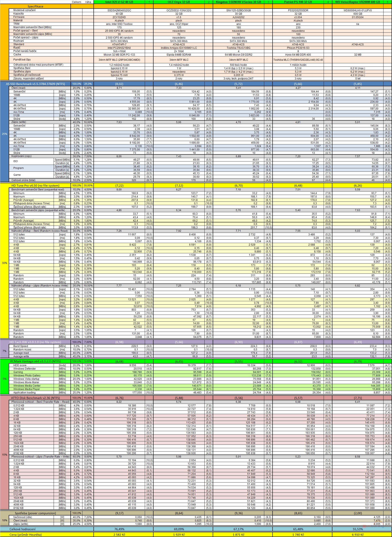The height and width of the screenshot is (537, 392).
Task: Select the WD VelociRaptor VR200M 600 GB header
Action: point(358,2)
